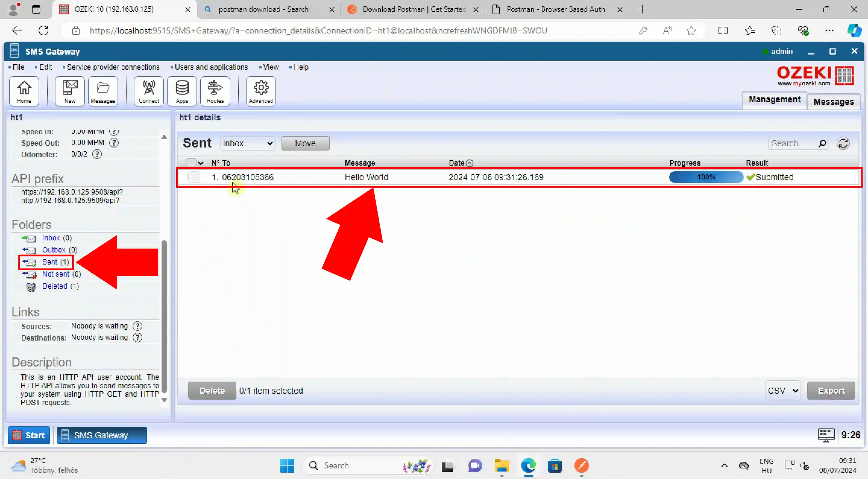The width and height of the screenshot is (868, 479).
Task: Click the Hello World message text
Action: (366, 177)
